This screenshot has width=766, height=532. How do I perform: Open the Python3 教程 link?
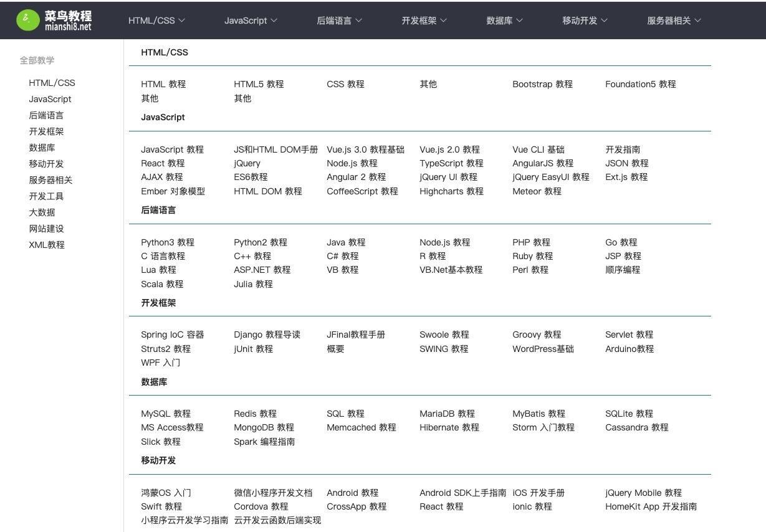click(168, 242)
